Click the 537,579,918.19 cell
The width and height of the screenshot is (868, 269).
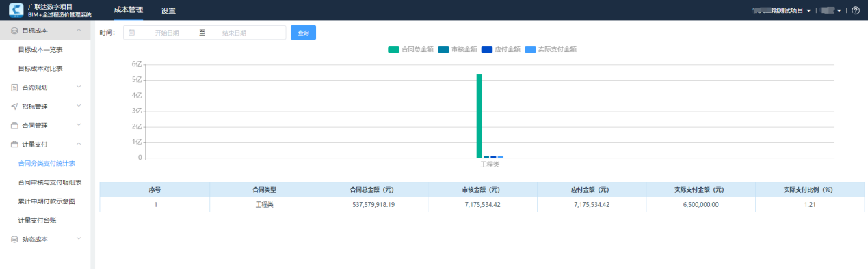pyautogui.click(x=373, y=204)
